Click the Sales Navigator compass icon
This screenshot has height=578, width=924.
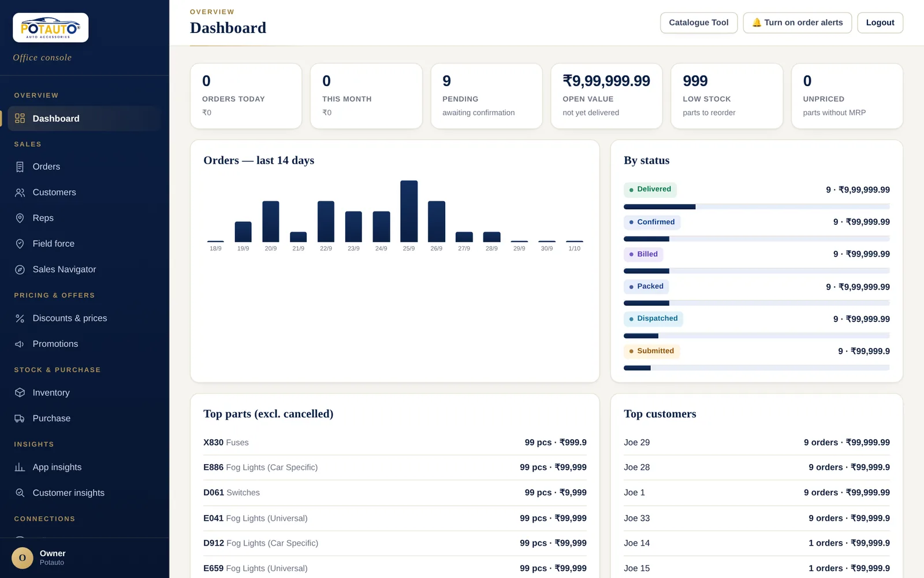20,269
